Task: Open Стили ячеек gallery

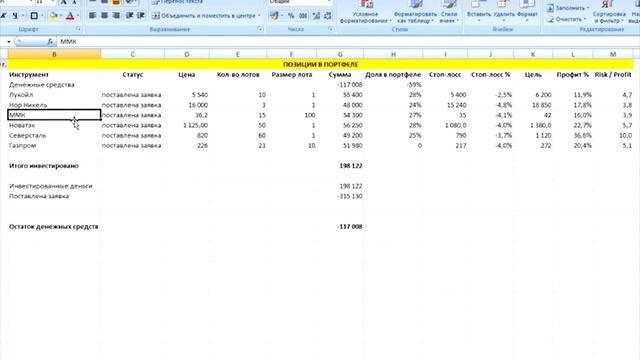Action: coord(449,12)
